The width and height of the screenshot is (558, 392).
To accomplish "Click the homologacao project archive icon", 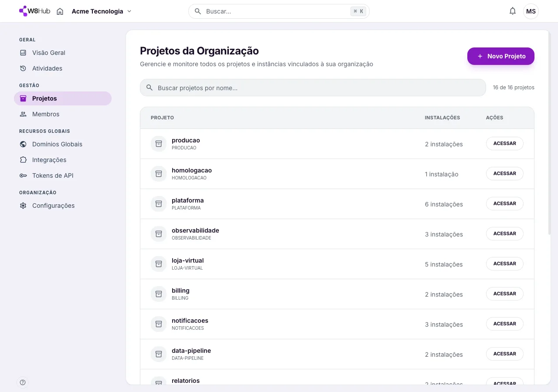I will (159, 174).
